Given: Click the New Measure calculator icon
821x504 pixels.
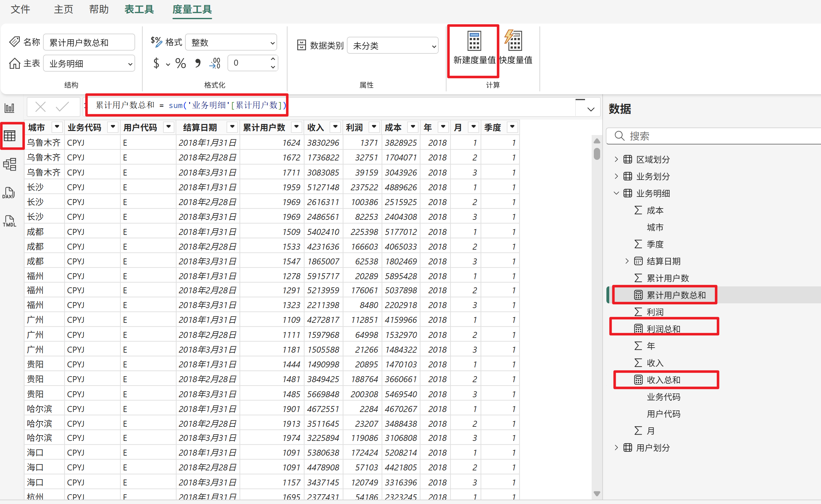Looking at the screenshot, I should (x=474, y=41).
